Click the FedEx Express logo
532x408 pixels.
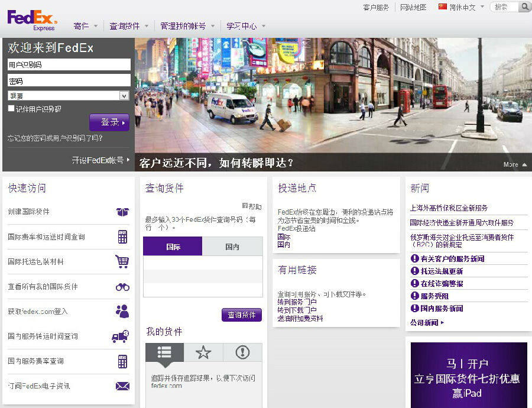[33, 20]
